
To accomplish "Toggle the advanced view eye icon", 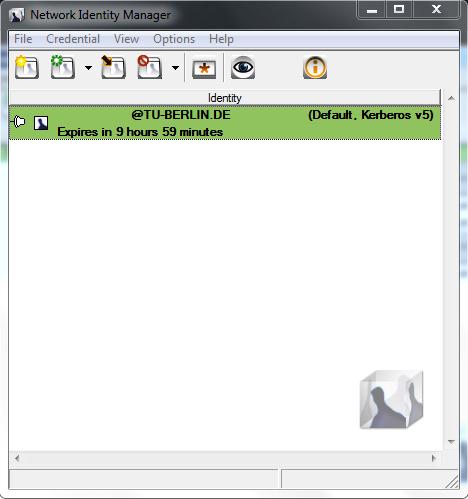I will (x=243, y=68).
